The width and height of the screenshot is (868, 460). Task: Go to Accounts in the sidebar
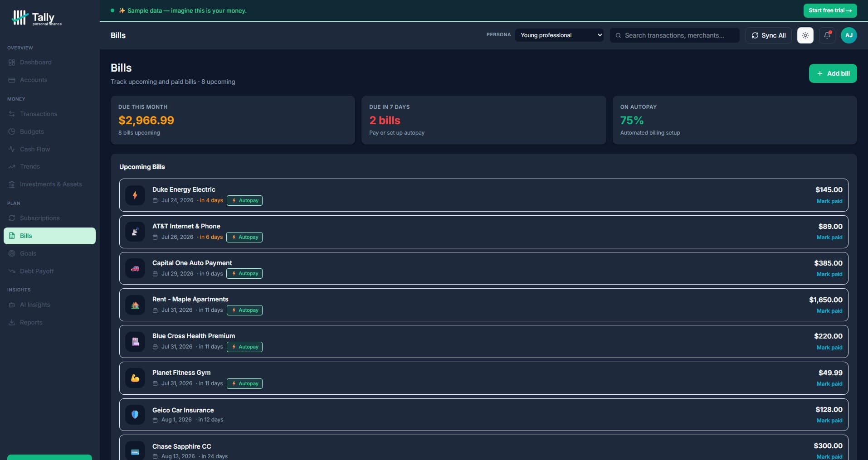(49, 80)
